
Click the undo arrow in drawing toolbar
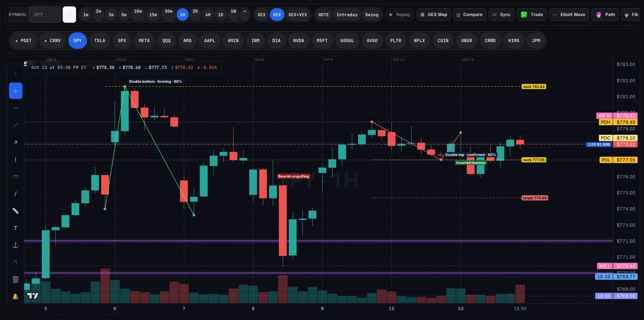pos(16,262)
